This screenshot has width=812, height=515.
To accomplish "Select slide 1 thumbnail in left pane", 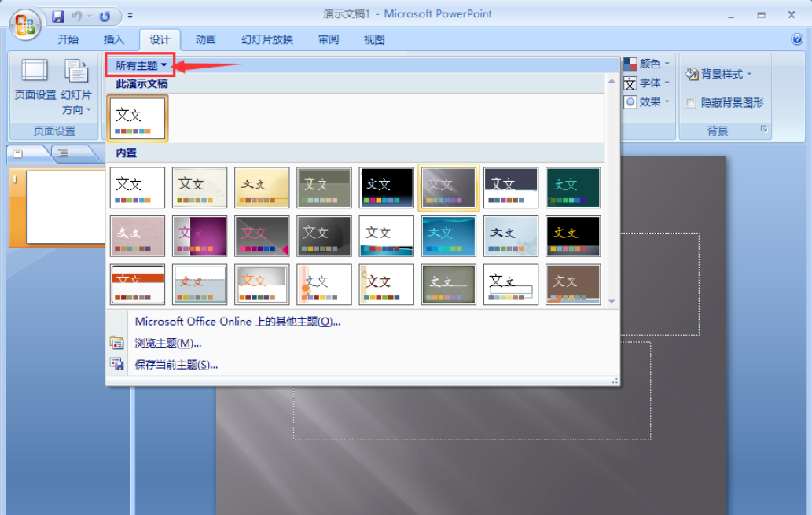I will [65, 207].
